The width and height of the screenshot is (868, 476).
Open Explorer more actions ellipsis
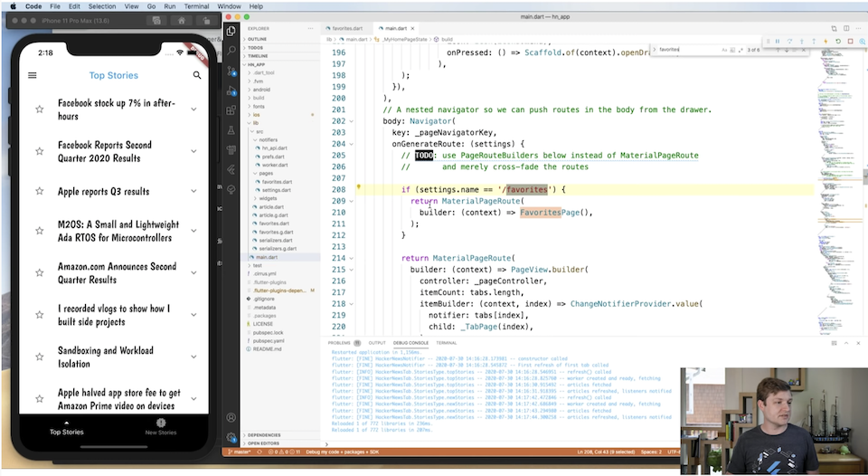point(312,28)
